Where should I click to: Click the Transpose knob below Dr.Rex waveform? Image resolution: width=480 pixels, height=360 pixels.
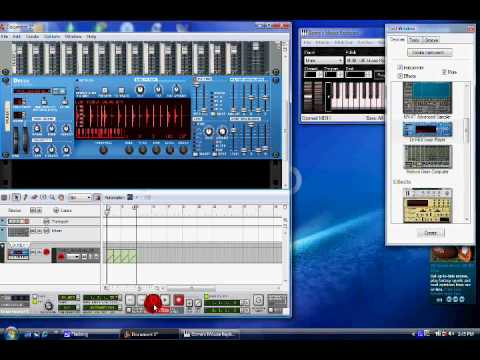pos(103,150)
